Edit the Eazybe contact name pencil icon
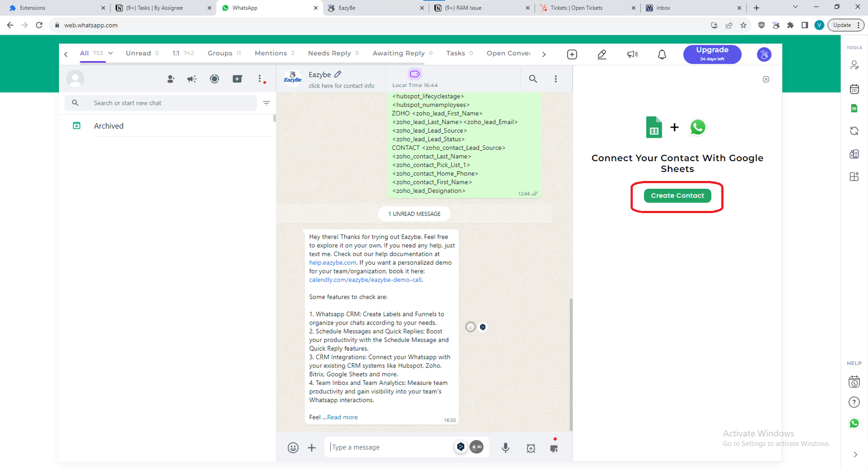868x470 pixels. tap(338, 74)
